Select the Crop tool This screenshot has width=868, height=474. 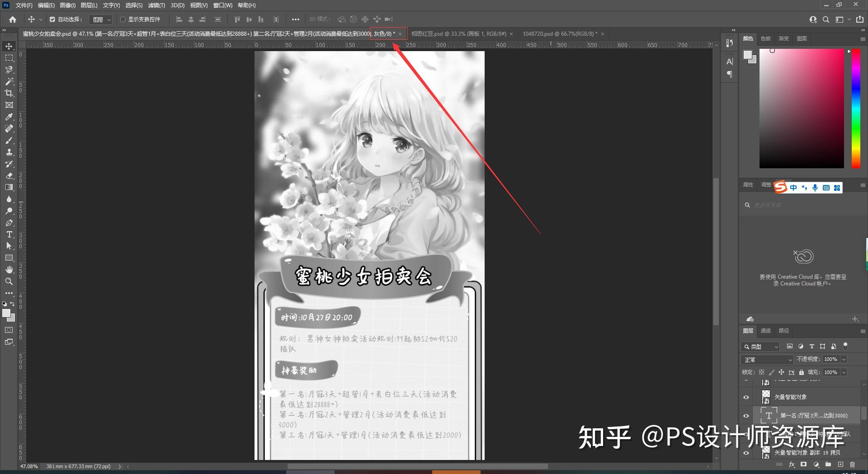point(9,93)
